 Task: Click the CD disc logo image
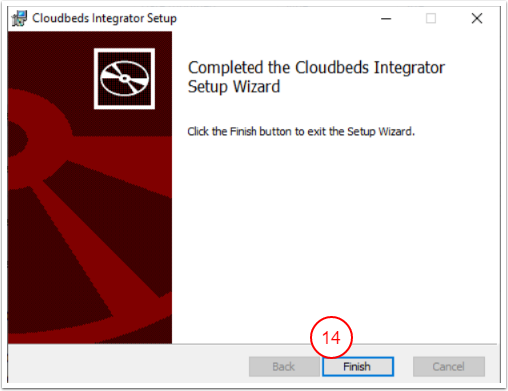tap(124, 79)
